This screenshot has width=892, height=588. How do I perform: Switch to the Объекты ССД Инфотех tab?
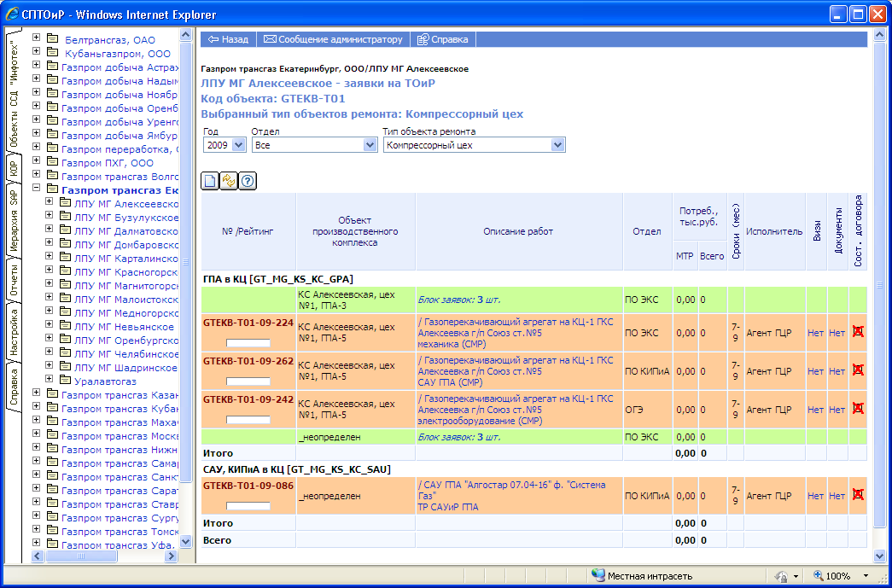(15, 93)
